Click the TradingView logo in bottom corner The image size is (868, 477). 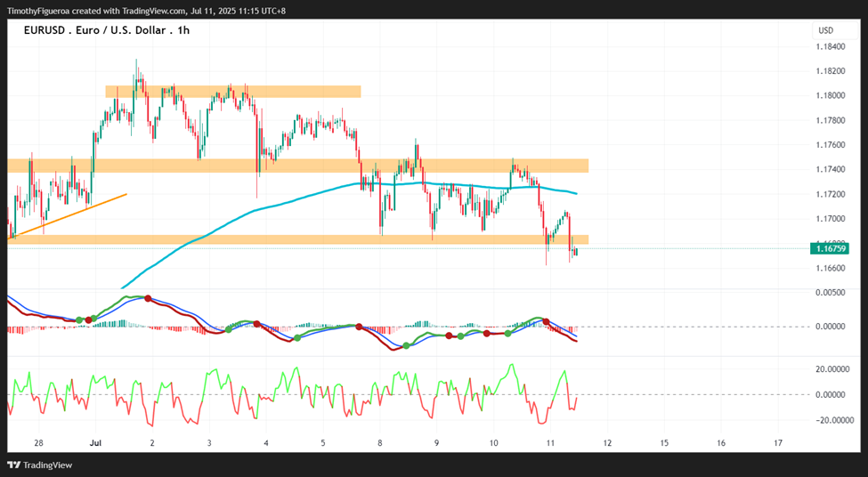(x=39, y=465)
